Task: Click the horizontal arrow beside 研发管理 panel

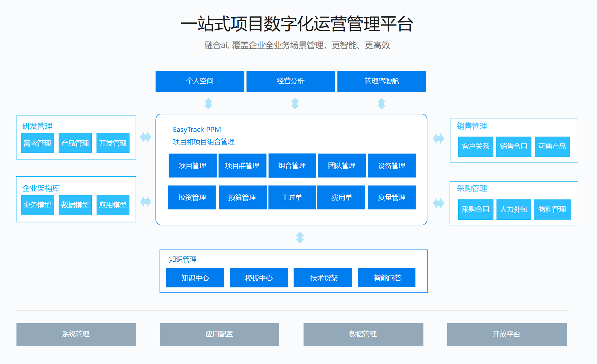Action: coord(146,137)
